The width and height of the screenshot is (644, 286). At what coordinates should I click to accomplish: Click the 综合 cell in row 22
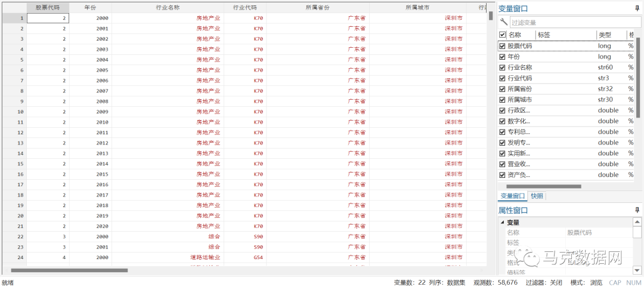click(x=168, y=236)
